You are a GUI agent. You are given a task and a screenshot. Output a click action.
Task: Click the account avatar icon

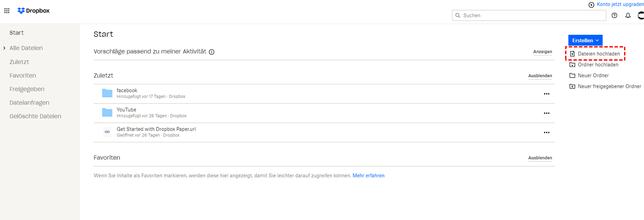641,15
